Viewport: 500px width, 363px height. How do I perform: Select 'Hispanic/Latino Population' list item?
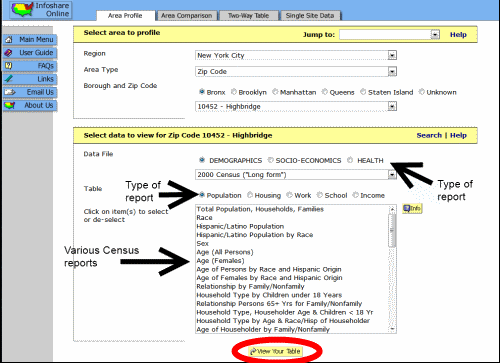(x=240, y=226)
